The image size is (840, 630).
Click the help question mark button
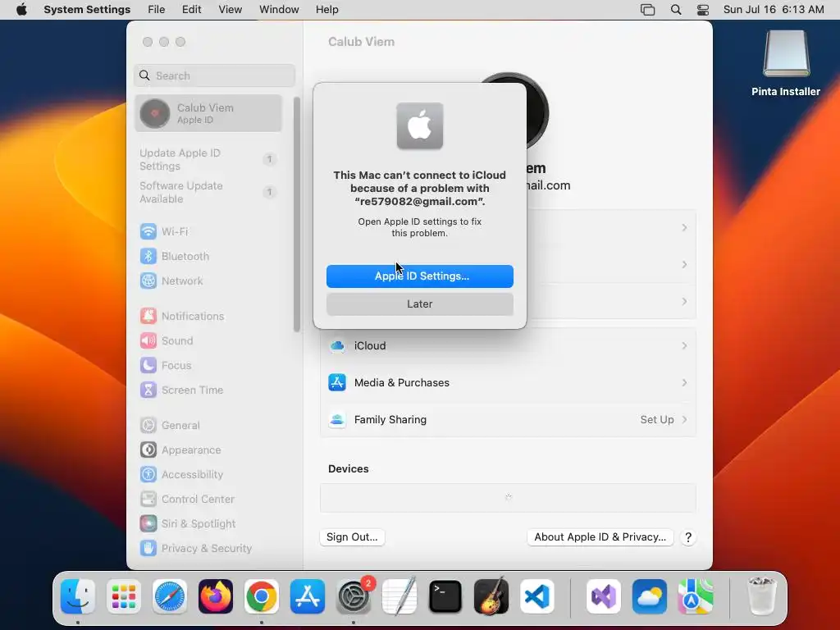coord(688,537)
